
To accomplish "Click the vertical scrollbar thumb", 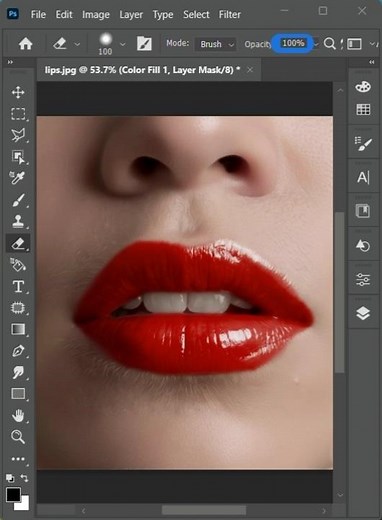I will click(x=339, y=292).
